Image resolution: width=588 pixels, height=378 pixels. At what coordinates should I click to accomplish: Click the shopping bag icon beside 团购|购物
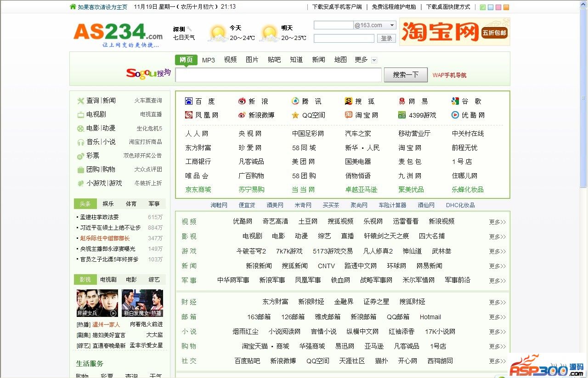click(x=80, y=169)
